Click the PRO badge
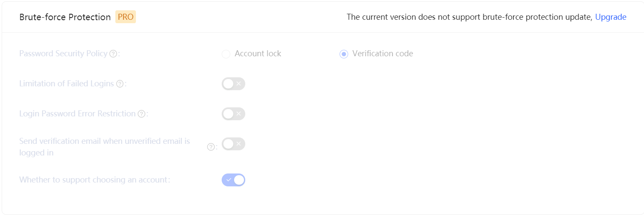 pos(126,17)
